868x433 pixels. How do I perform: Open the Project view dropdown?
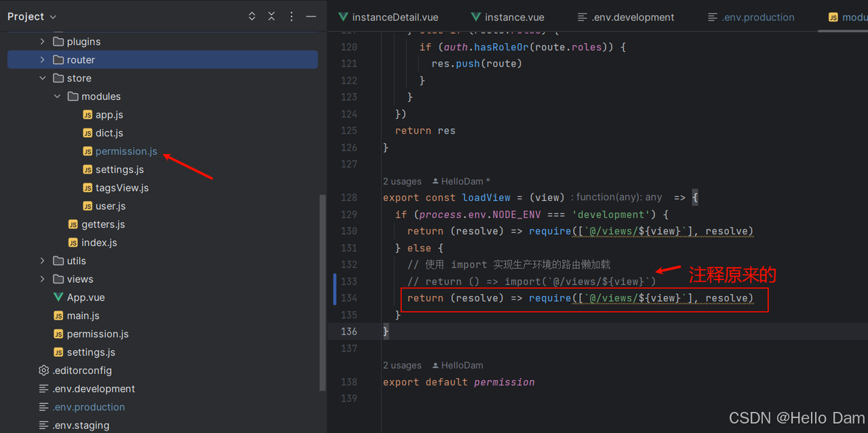[32, 16]
